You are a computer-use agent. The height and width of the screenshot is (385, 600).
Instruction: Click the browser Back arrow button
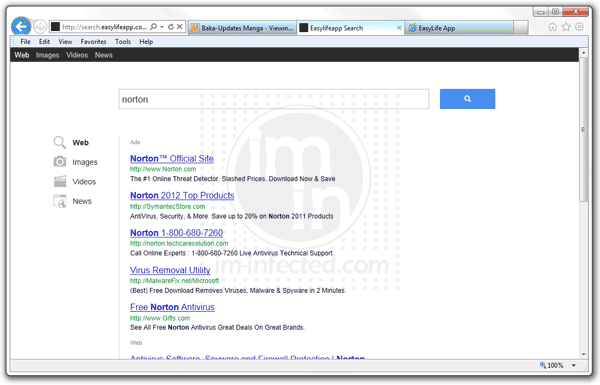click(x=21, y=26)
